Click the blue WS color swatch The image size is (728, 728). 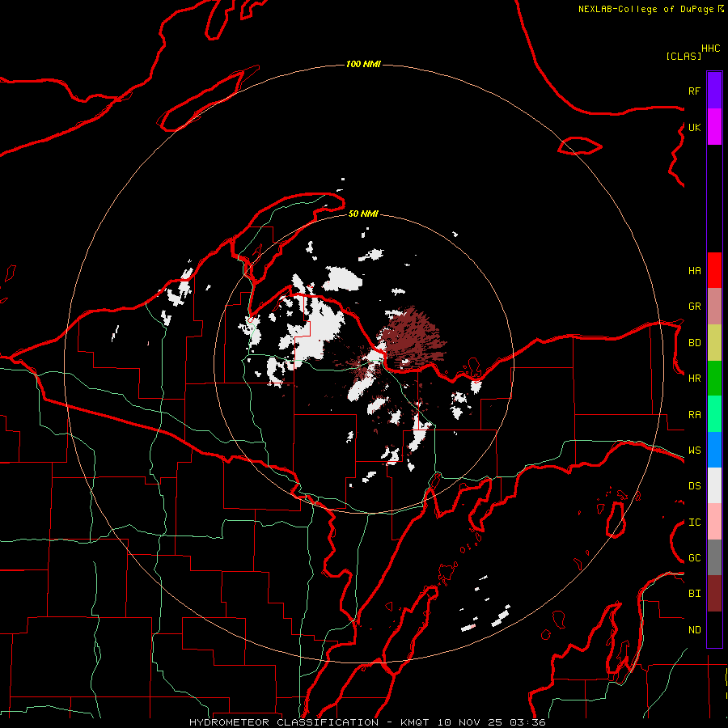[714, 450]
